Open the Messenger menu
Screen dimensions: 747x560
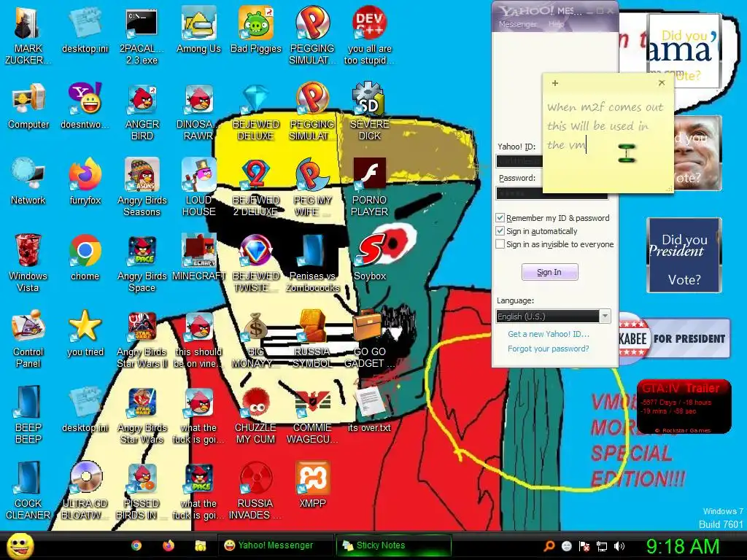pyautogui.click(x=517, y=24)
